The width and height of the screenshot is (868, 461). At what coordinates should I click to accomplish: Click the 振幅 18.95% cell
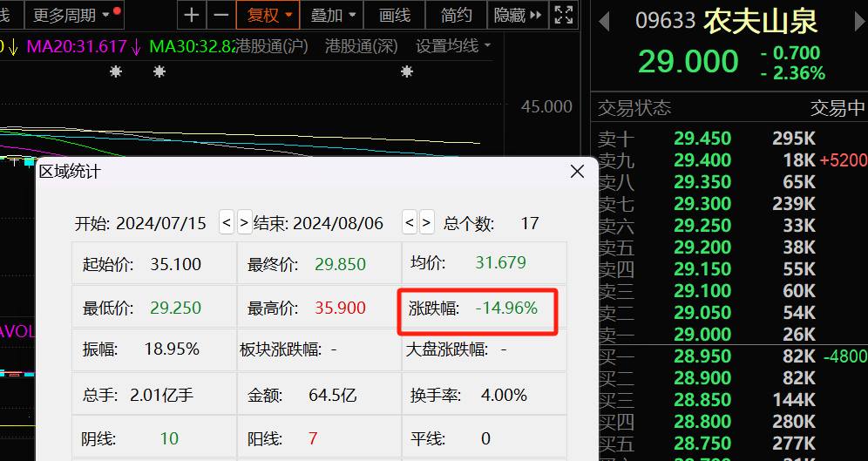point(154,349)
